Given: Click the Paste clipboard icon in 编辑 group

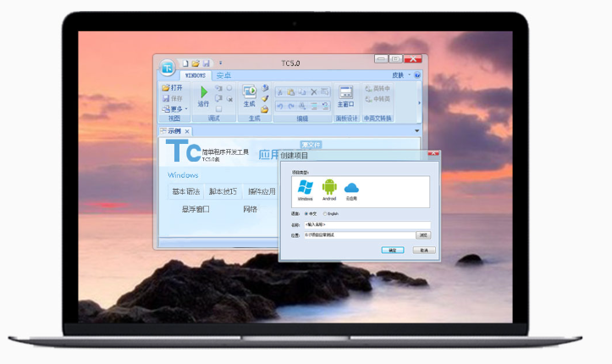Looking at the screenshot, I should click(x=291, y=92).
